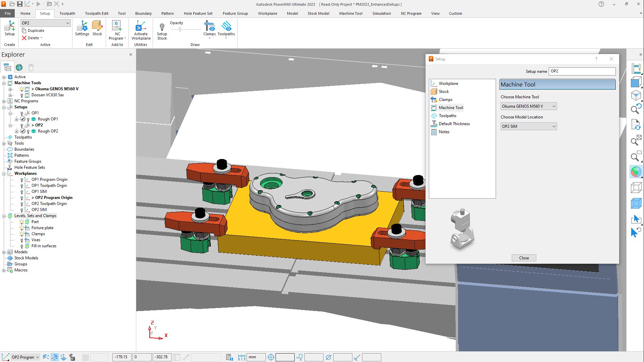Toggle the Rough OP2 toolpath checkbox
Viewport: 644px width, 362px height.
(x=22, y=131)
